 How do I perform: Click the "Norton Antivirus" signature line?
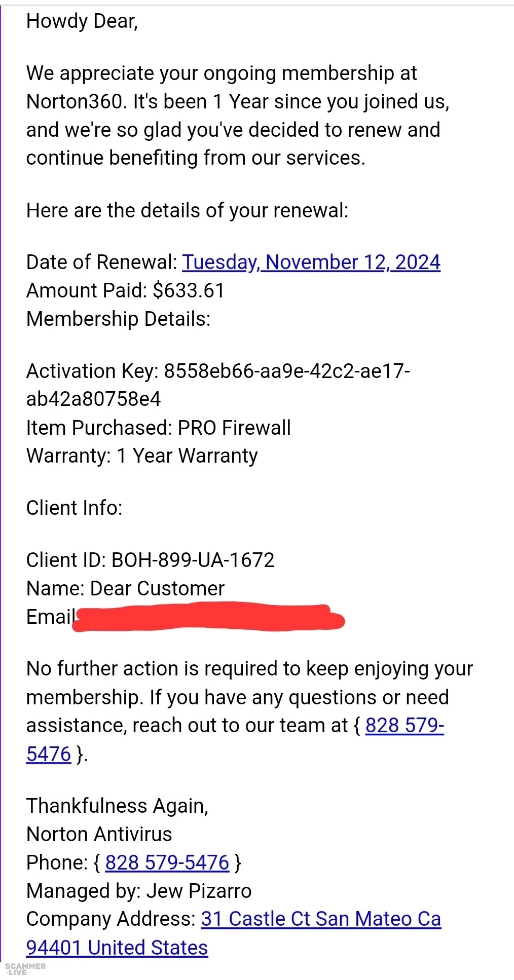pyautogui.click(x=99, y=834)
